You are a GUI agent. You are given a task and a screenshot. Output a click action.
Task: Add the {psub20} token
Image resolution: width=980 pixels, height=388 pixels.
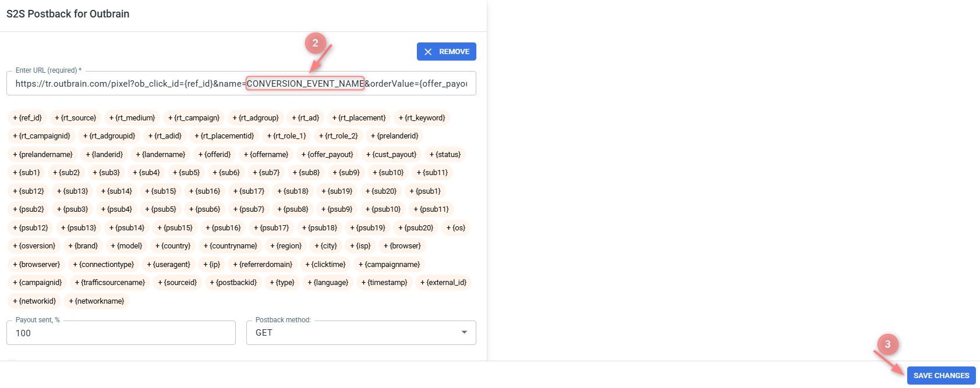[x=416, y=228]
